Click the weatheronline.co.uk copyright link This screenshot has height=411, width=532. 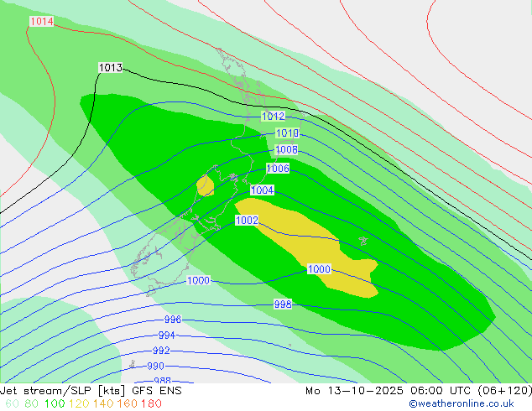coord(462,403)
